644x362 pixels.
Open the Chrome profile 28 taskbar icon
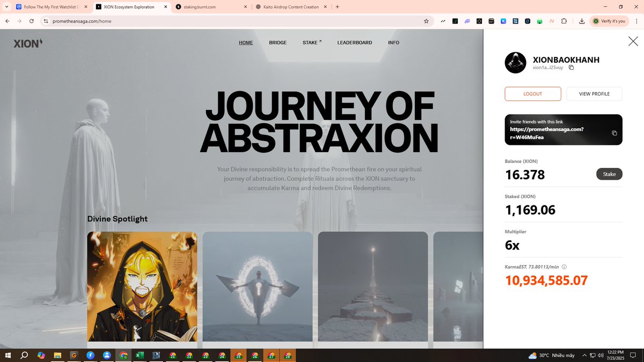click(288, 355)
